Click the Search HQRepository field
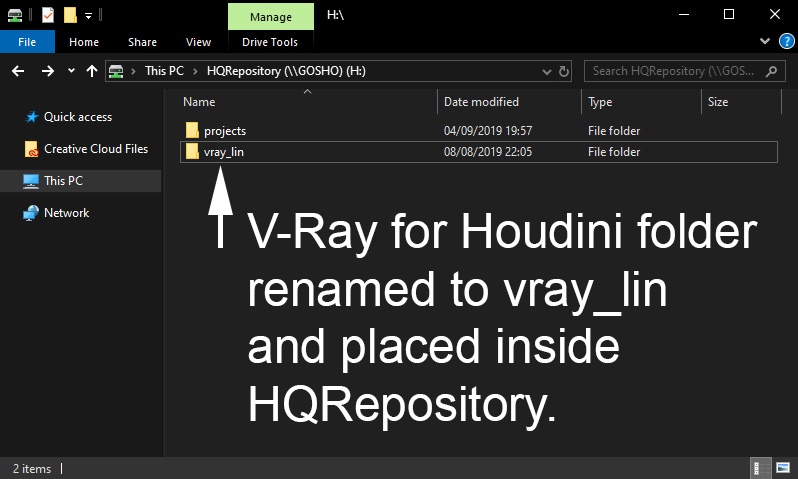This screenshot has height=479, width=798. [685, 71]
